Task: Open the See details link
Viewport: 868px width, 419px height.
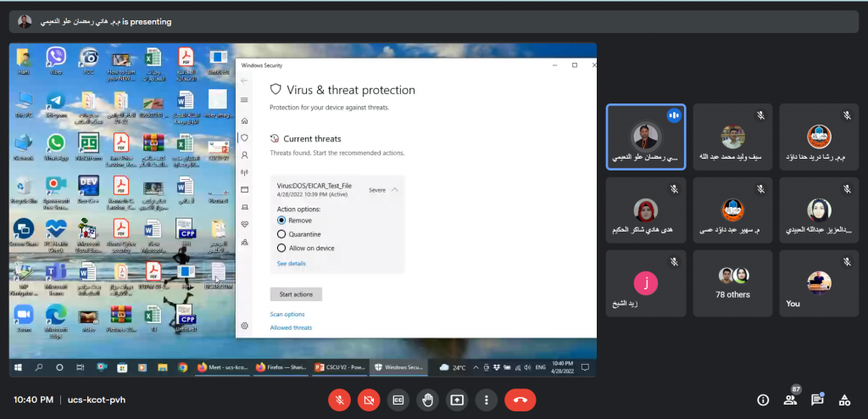Action: 292,264
